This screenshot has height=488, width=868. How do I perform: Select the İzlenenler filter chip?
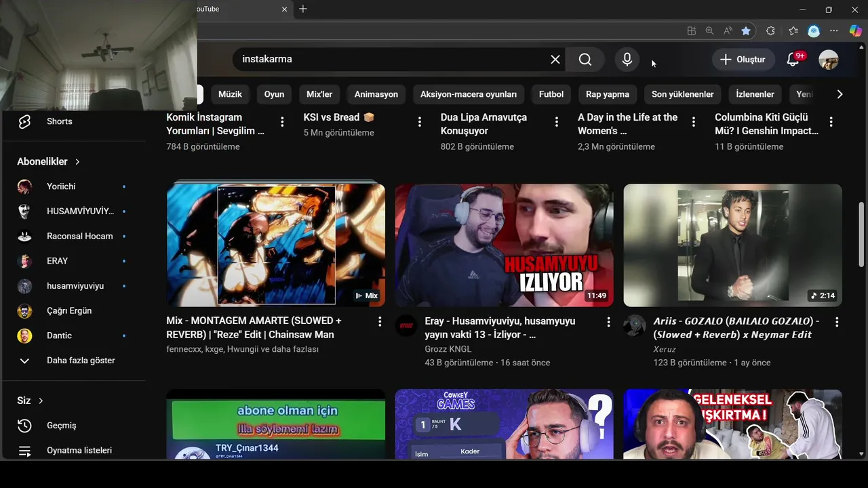(x=755, y=94)
